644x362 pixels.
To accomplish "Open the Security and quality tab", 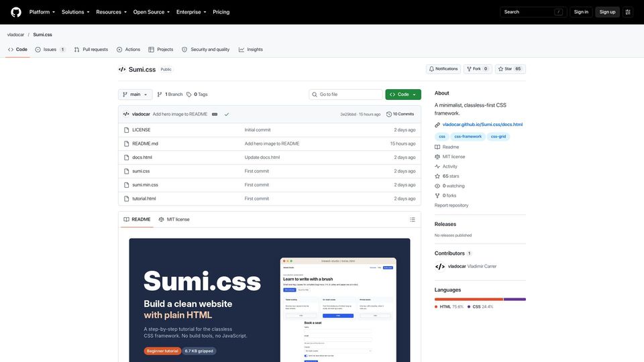I will click(206, 49).
